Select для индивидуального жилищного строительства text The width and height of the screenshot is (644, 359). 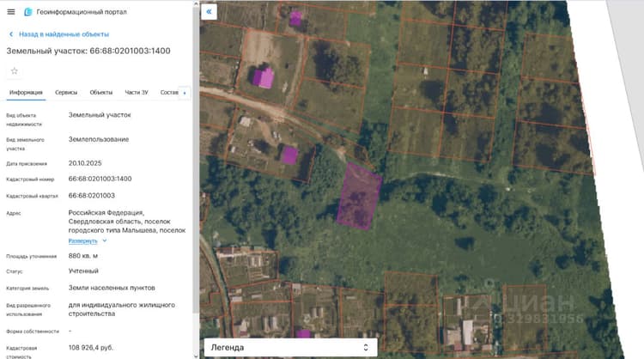point(122,309)
